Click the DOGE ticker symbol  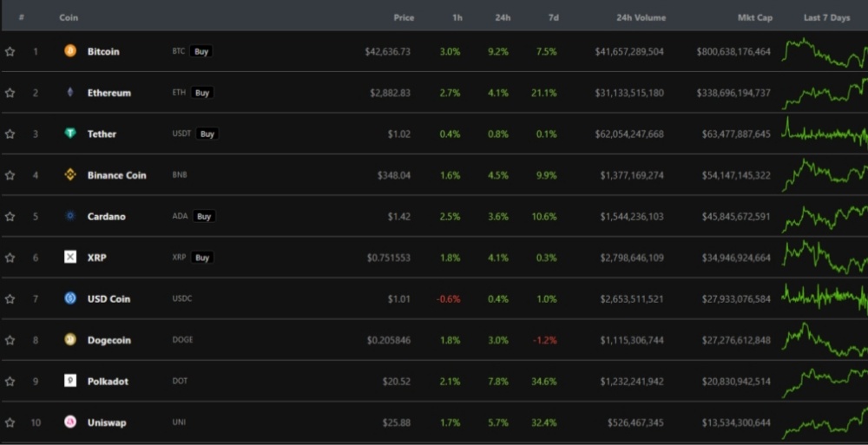pyautogui.click(x=182, y=339)
